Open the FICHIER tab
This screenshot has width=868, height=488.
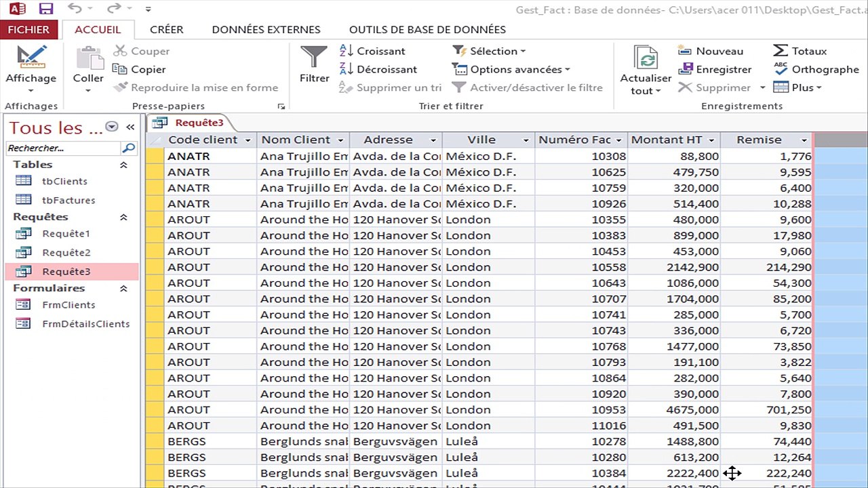click(29, 29)
